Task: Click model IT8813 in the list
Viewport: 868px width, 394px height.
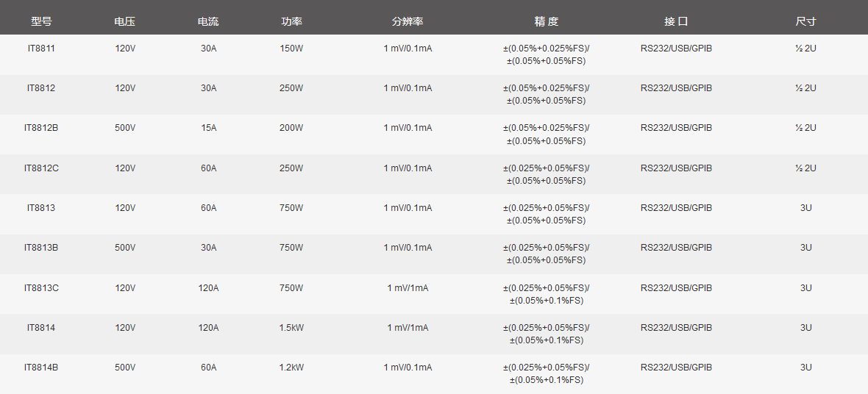Action: coord(41,207)
